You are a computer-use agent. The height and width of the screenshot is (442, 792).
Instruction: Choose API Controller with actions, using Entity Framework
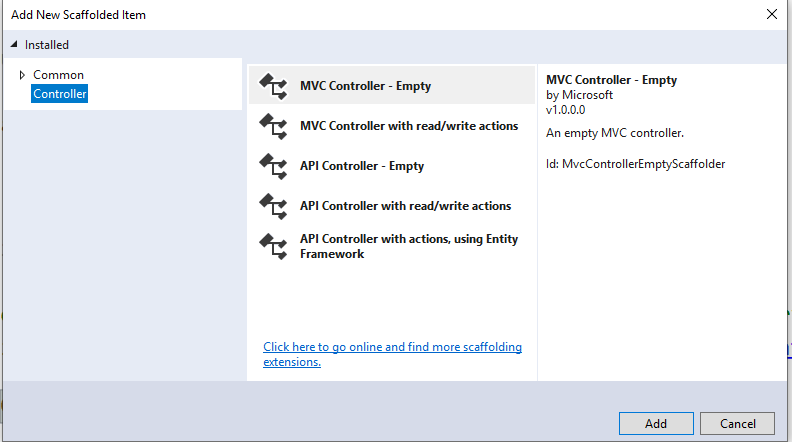pyautogui.click(x=391, y=246)
